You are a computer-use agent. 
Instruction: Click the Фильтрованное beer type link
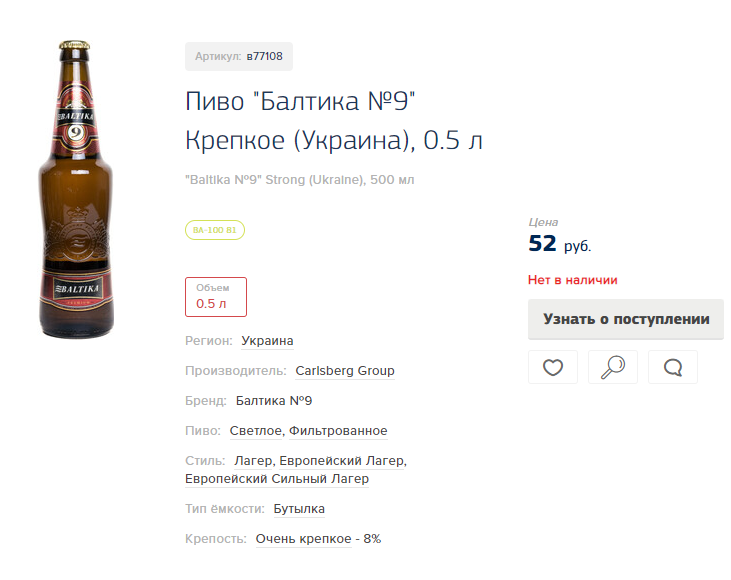coord(338,431)
